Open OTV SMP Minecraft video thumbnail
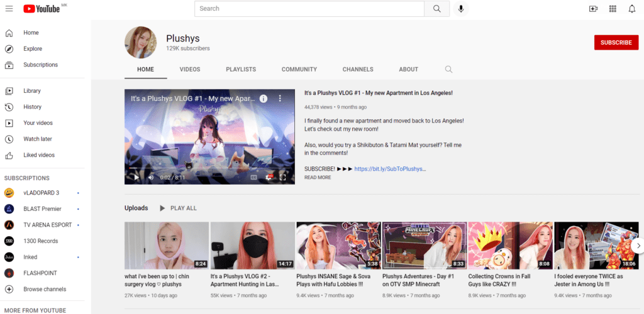Viewport: 644px width, 314px height. tap(425, 246)
